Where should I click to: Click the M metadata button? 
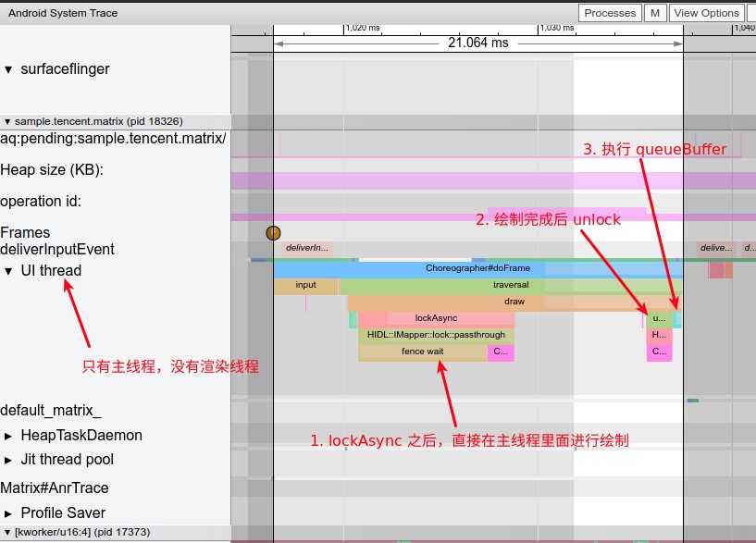pyautogui.click(x=655, y=13)
